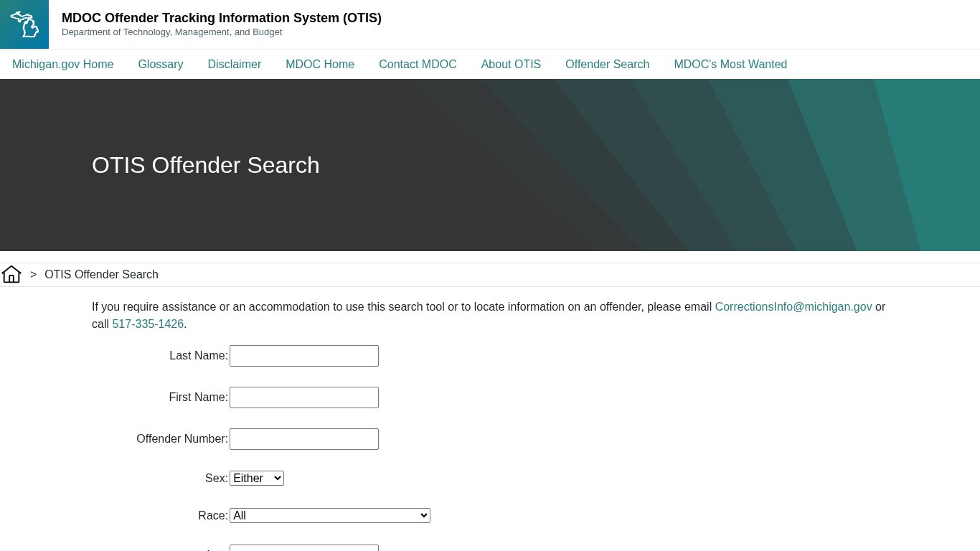This screenshot has height=551, width=980.
Task: Click the OTIS Offender Search banner heading
Action: tap(206, 165)
